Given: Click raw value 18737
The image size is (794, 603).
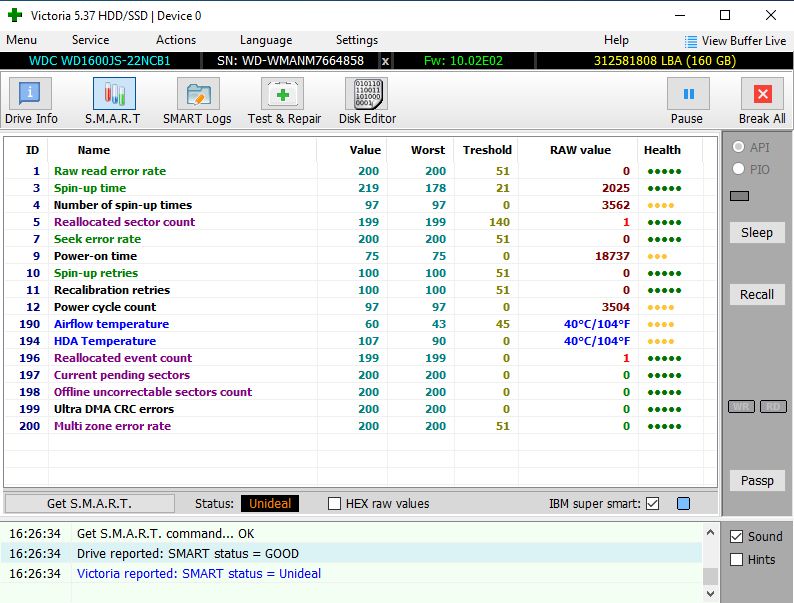Looking at the screenshot, I should [612, 256].
